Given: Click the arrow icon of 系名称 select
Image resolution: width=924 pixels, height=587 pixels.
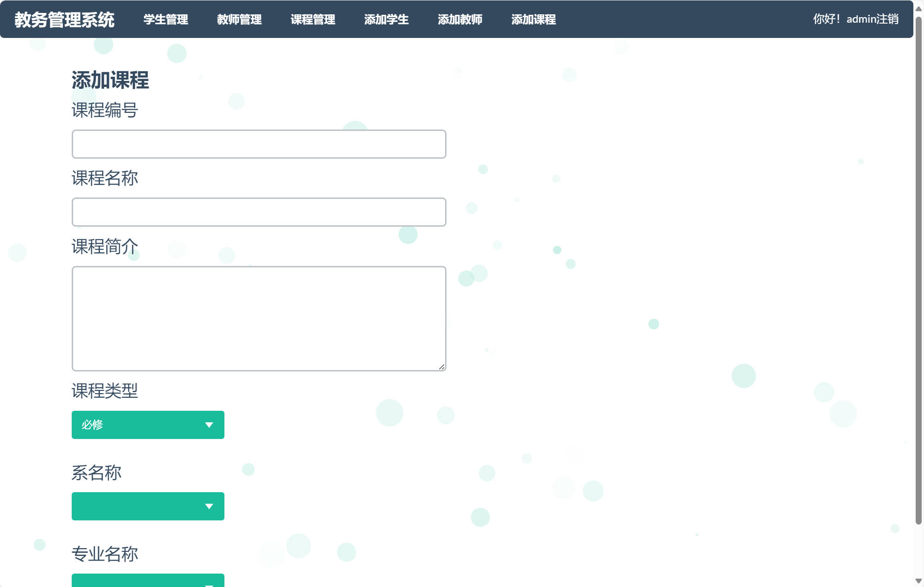Looking at the screenshot, I should pos(209,507).
